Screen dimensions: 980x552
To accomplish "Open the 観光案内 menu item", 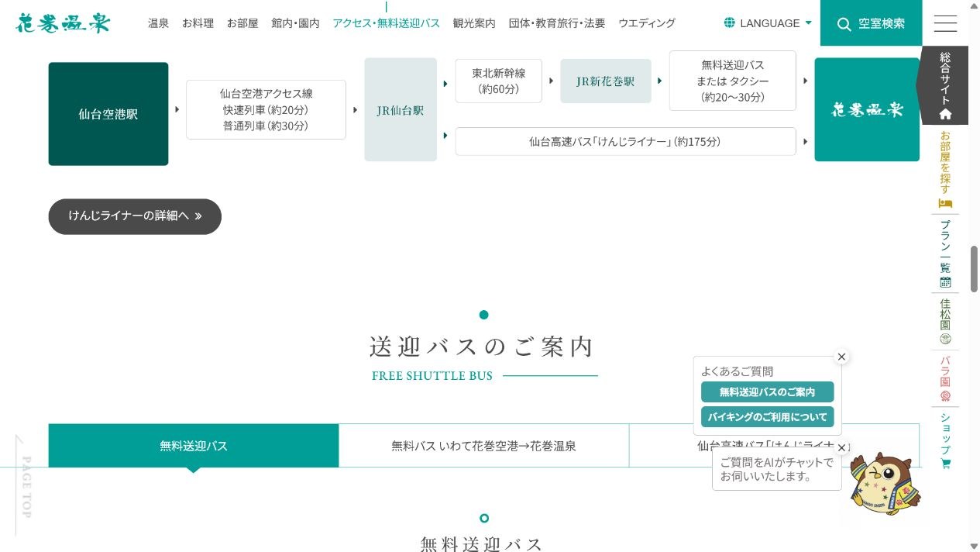I will tap(474, 23).
